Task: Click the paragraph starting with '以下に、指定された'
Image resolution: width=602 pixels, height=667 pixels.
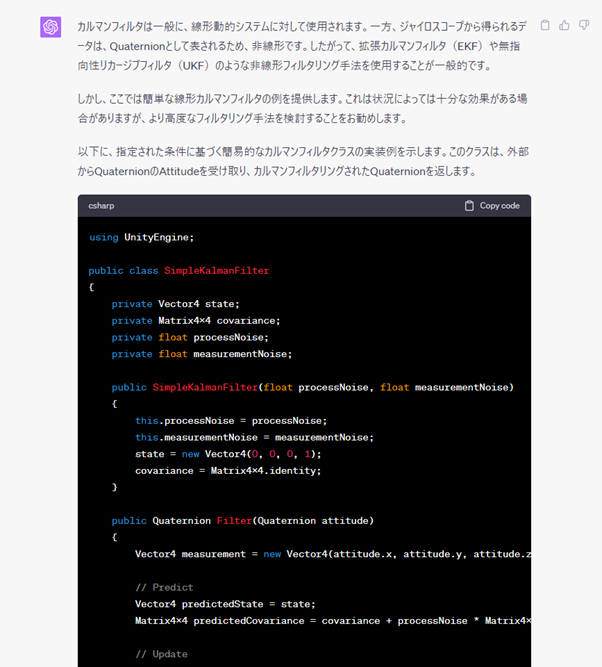Action: pyautogui.click(x=303, y=162)
